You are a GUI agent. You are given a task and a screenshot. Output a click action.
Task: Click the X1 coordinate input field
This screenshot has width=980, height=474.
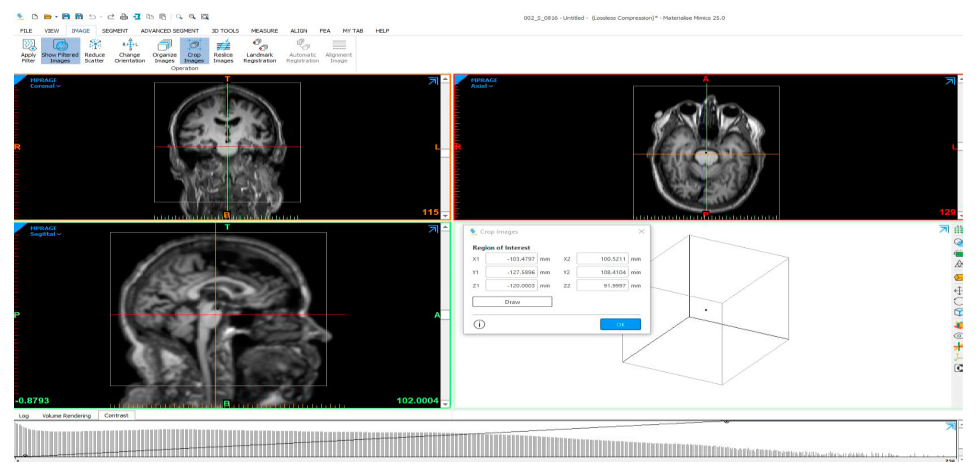(511, 259)
